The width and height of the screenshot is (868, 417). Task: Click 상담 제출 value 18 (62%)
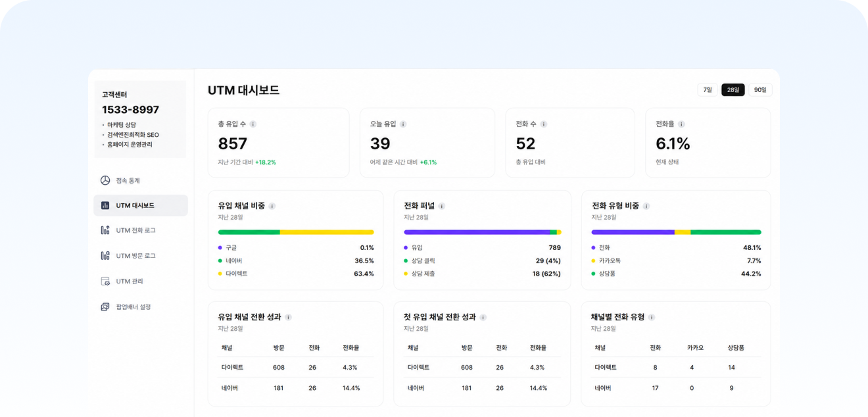click(x=546, y=274)
